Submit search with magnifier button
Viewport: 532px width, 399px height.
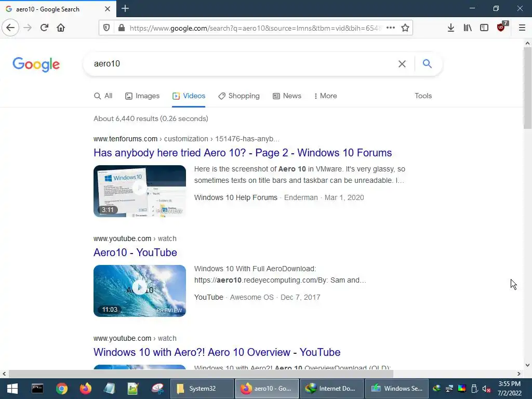[427, 63]
